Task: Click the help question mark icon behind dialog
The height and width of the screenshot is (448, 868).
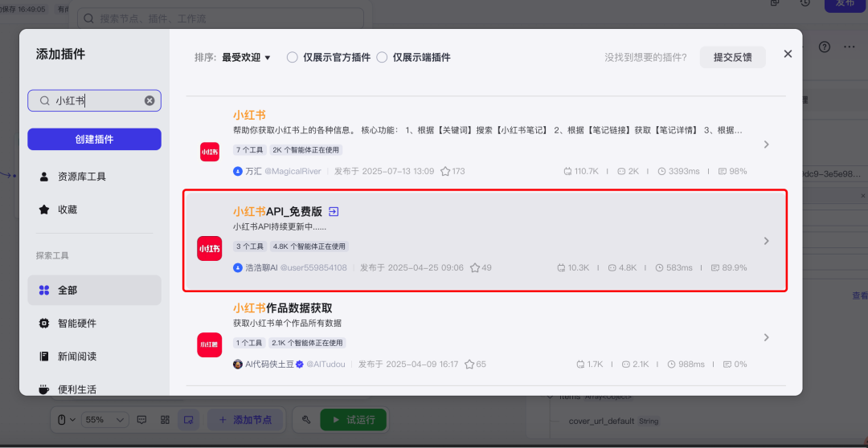Action: coord(825,47)
